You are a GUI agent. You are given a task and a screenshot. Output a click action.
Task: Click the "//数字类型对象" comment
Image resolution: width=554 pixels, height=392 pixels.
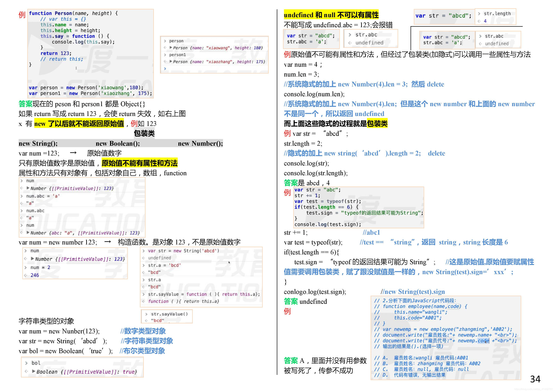coord(143,331)
